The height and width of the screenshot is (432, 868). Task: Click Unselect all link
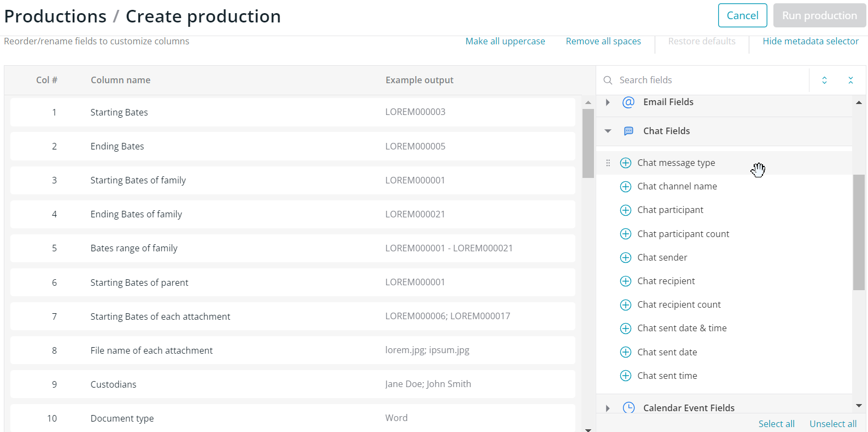click(833, 424)
